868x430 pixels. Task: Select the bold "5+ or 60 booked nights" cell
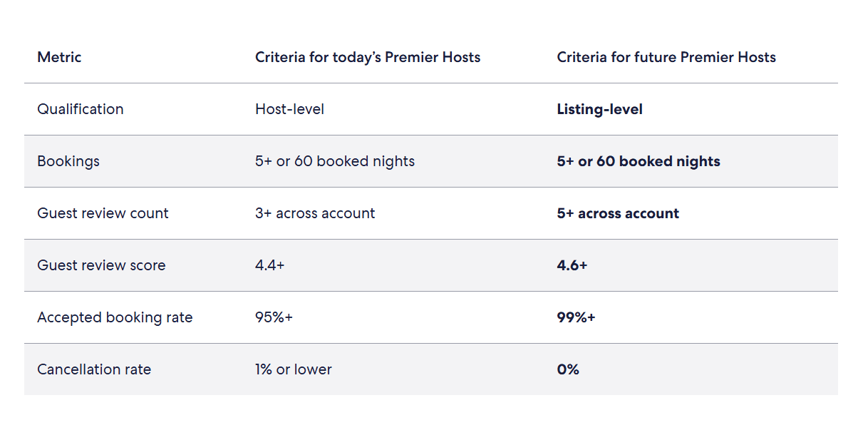[639, 161]
